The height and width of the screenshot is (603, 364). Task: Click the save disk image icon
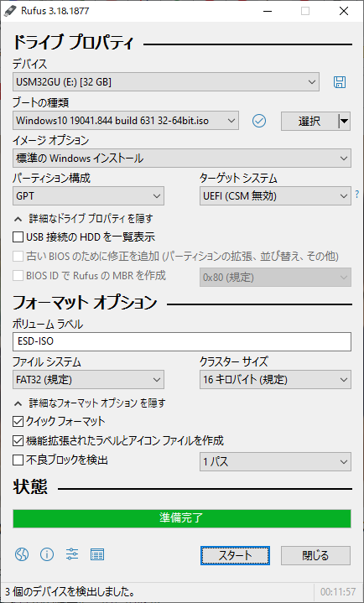coord(340,82)
